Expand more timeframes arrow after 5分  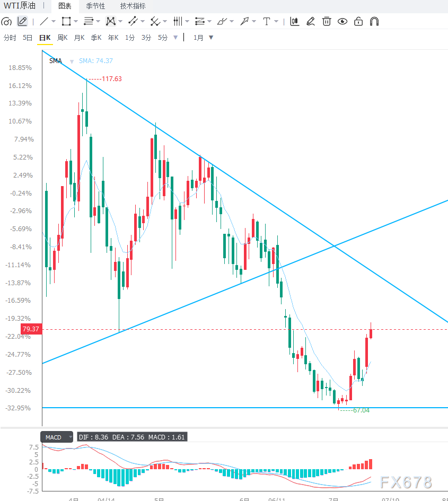click(175, 38)
